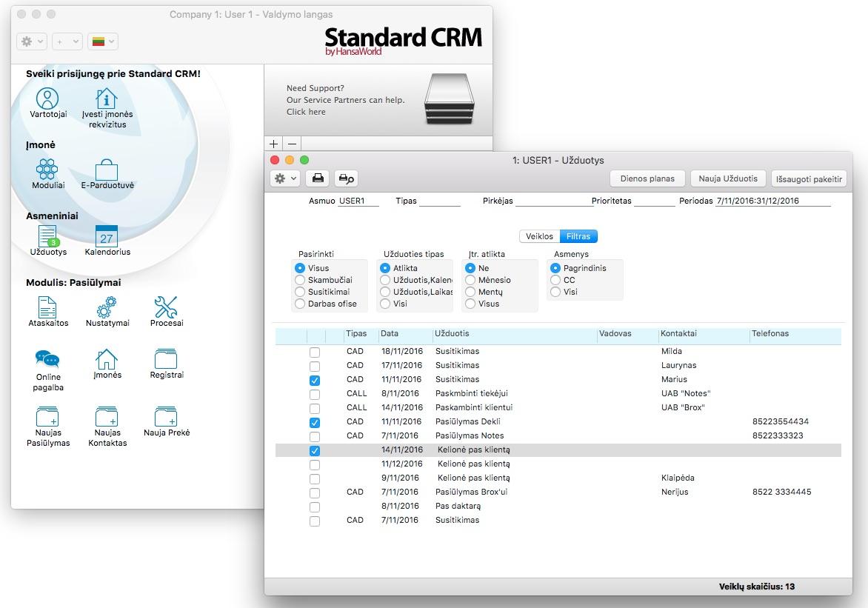Select the Metų radio button
The width and height of the screenshot is (868, 608).
coord(470,292)
